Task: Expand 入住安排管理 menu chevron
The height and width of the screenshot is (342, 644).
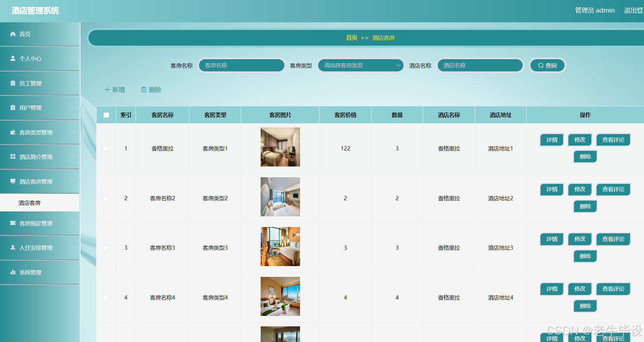Action: (x=72, y=247)
